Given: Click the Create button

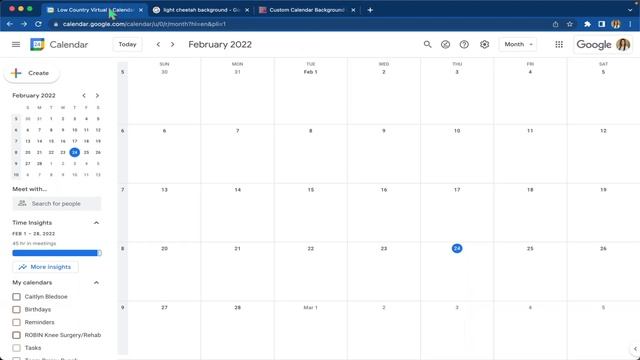Looking at the screenshot, I should point(31,73).
